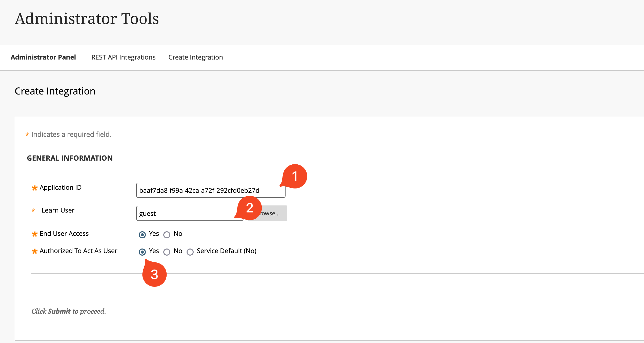Click 'Click Submit to proceed.' text
The width and height of the screenshot is (644, 343).
69,311
